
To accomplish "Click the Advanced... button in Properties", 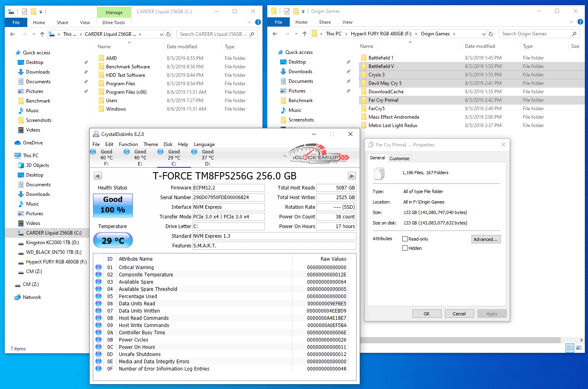I will tap(486, 239).
